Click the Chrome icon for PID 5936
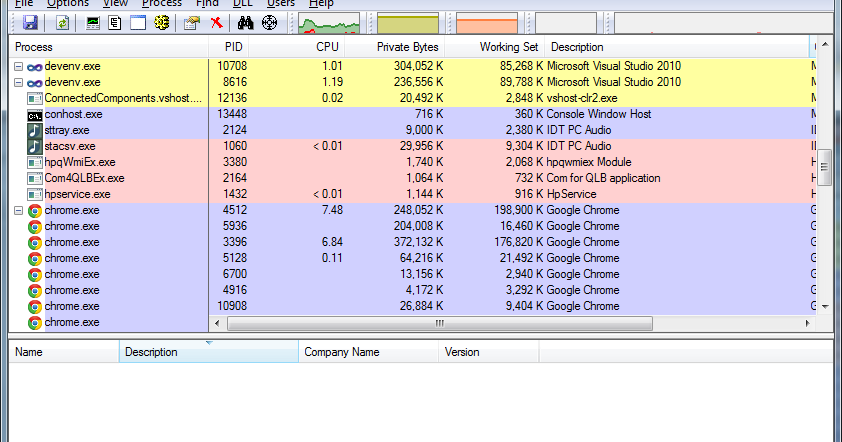 tap(35, 227)
